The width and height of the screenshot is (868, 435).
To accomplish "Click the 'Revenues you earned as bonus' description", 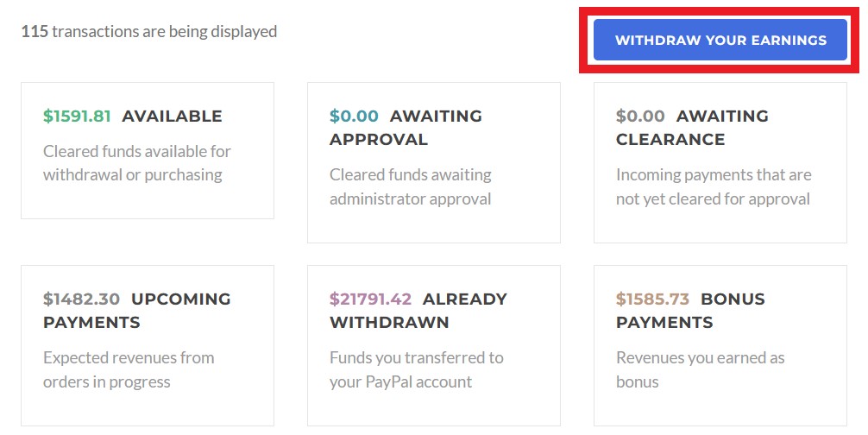I will pyautogui.click(x=700, y=369).
